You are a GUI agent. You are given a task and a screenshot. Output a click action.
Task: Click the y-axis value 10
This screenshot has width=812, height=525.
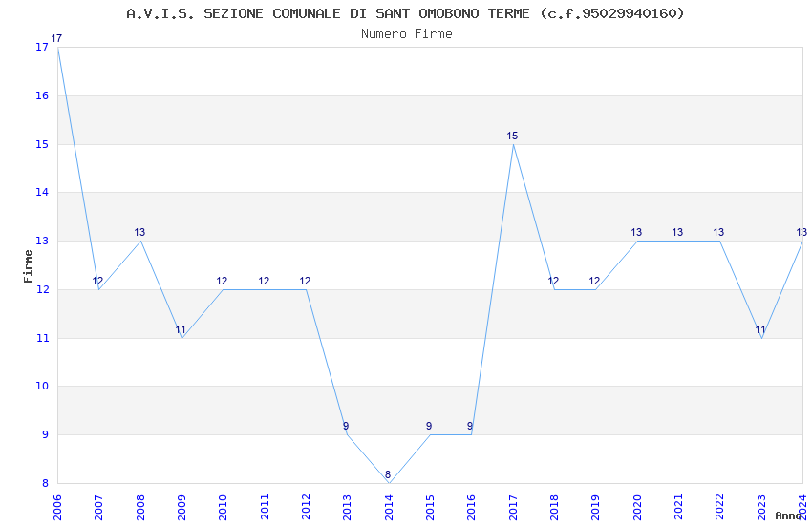click(42, 386)
